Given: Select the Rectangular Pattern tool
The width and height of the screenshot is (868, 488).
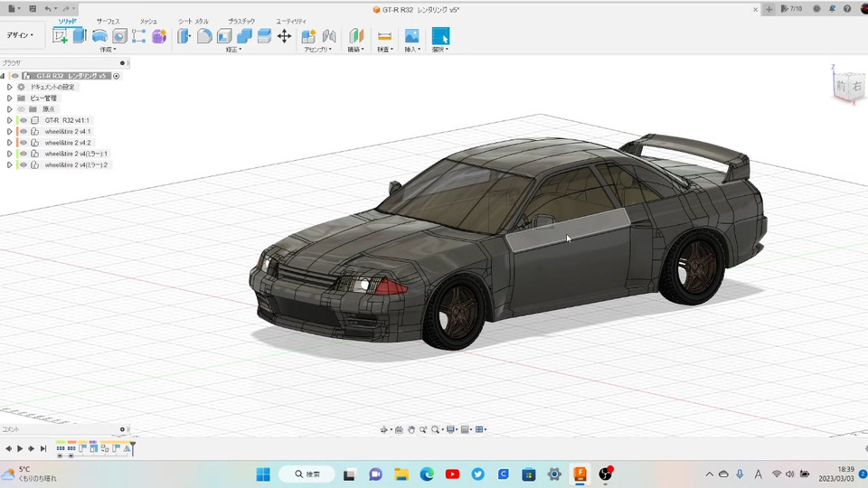Looking at the screenshot, I should click(x=139, y=36).
